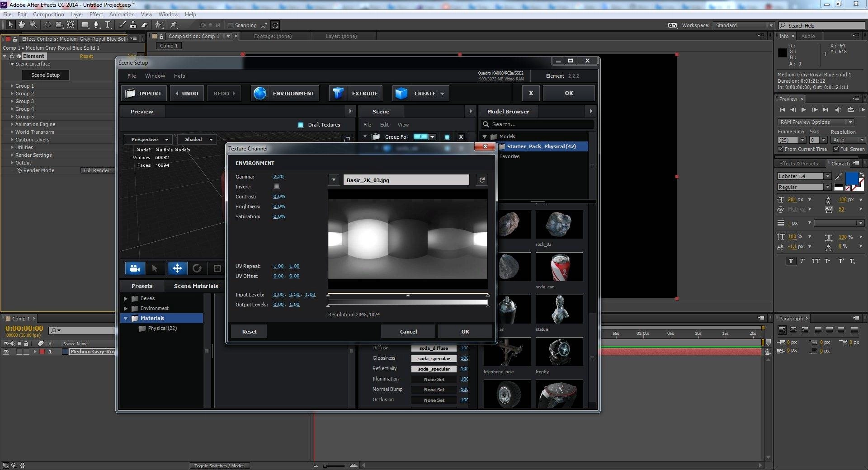Click the Extrude icon button
The width and height of the screenshot is (868, 470).
pos(355,94)
